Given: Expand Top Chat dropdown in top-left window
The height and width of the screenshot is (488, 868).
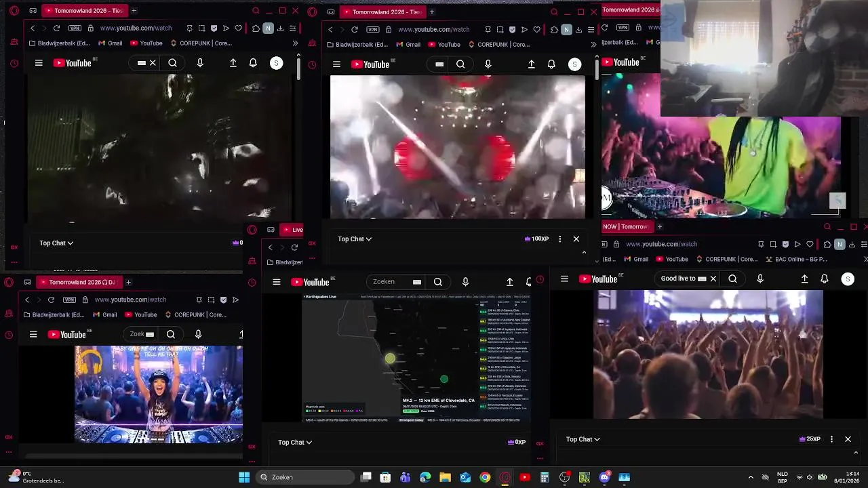Looking at the screenshot, I should click(x=56, y=243).
